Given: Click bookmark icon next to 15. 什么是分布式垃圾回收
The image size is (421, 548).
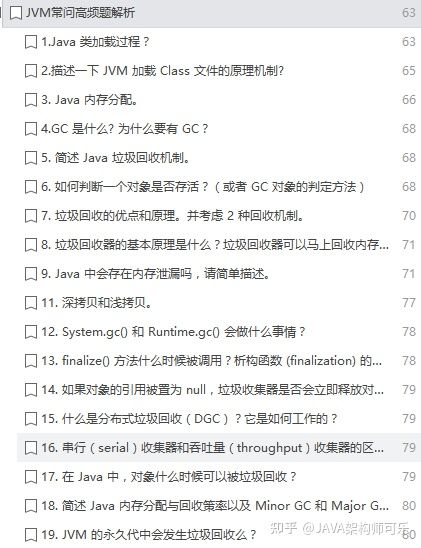Looking at the screenshot, I should pyautogui.click(x=31, y=419).
